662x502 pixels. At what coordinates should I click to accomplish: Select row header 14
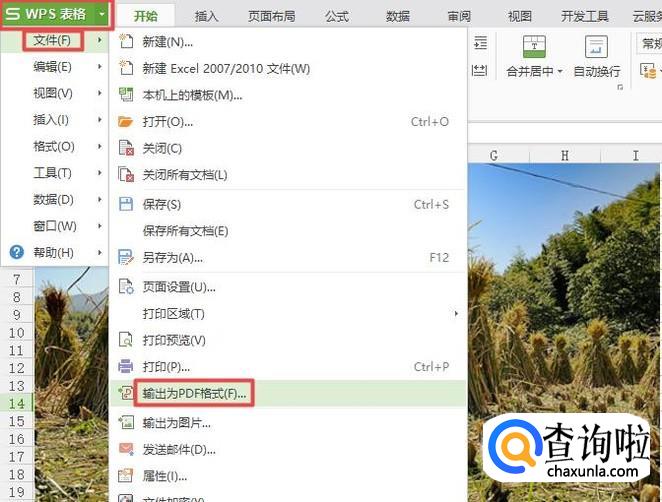(16, 403)
